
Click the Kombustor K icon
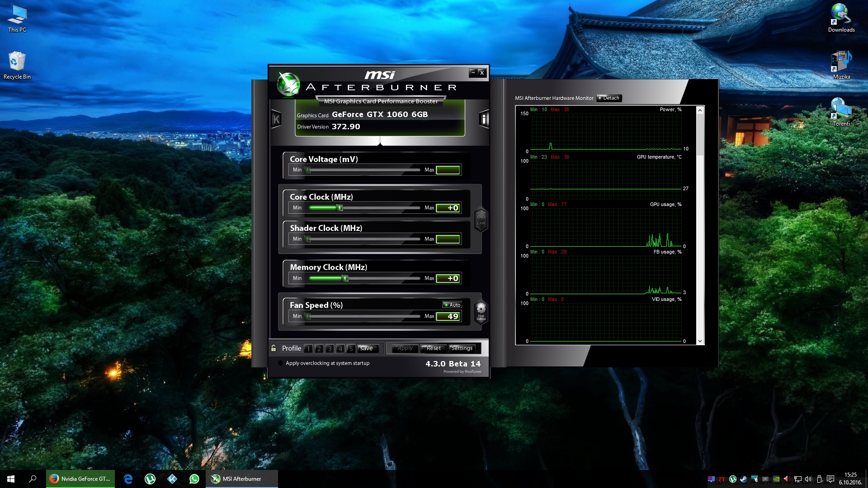click(276, 119)
